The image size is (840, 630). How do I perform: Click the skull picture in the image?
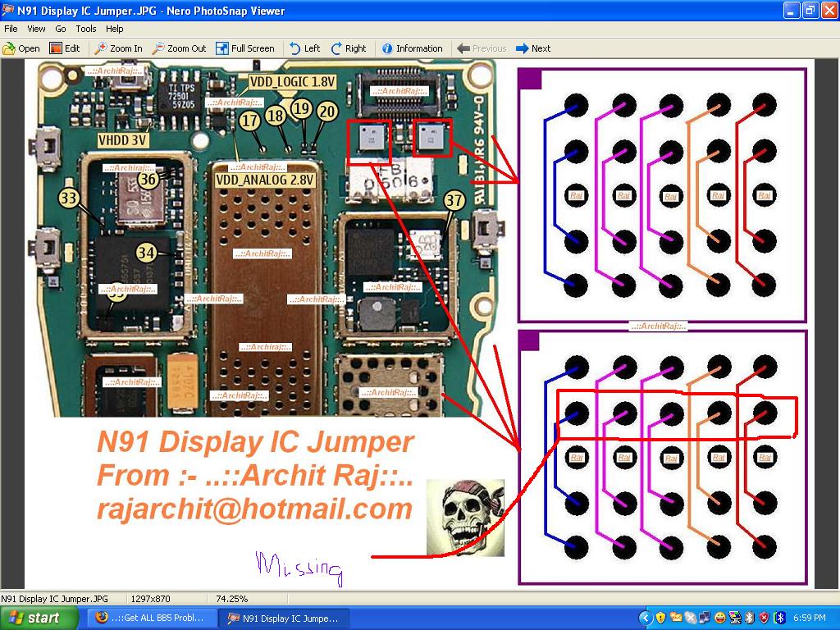coord(466,518)
